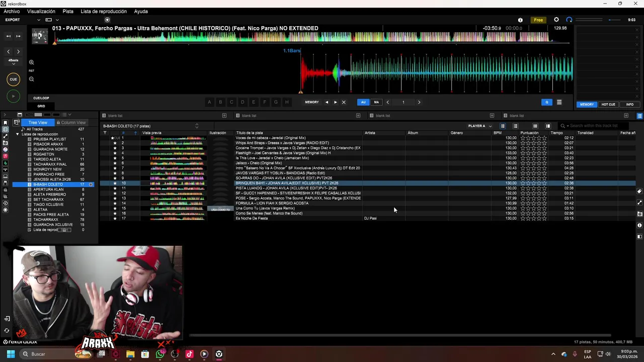Click the Free plan badge

coord(538,20)
